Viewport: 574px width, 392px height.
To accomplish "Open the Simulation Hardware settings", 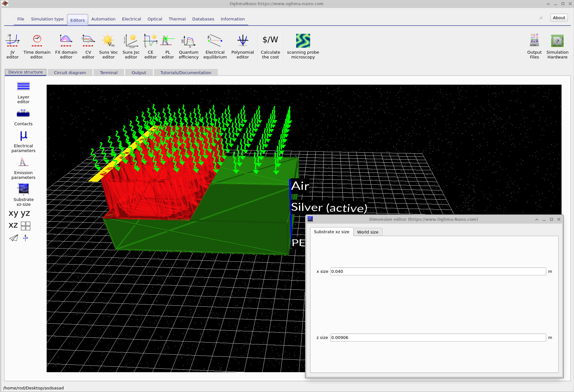I will 557,45.
